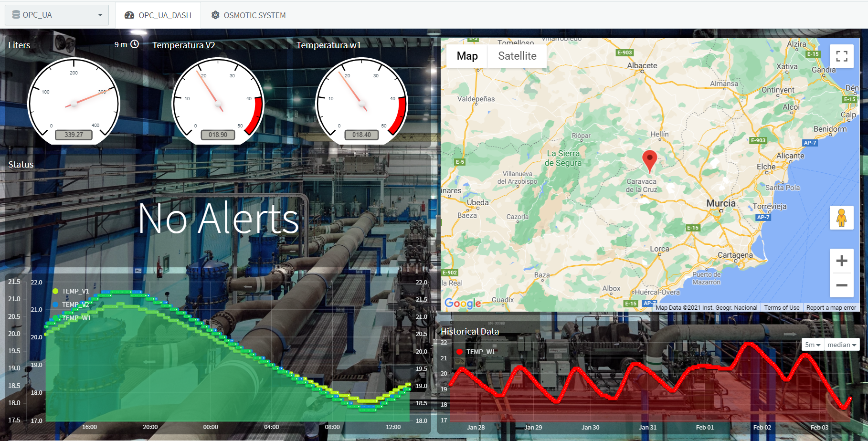Click the database icon next to OPC_UA
Screen dimensions: 868x441
(x=16, y=15)
